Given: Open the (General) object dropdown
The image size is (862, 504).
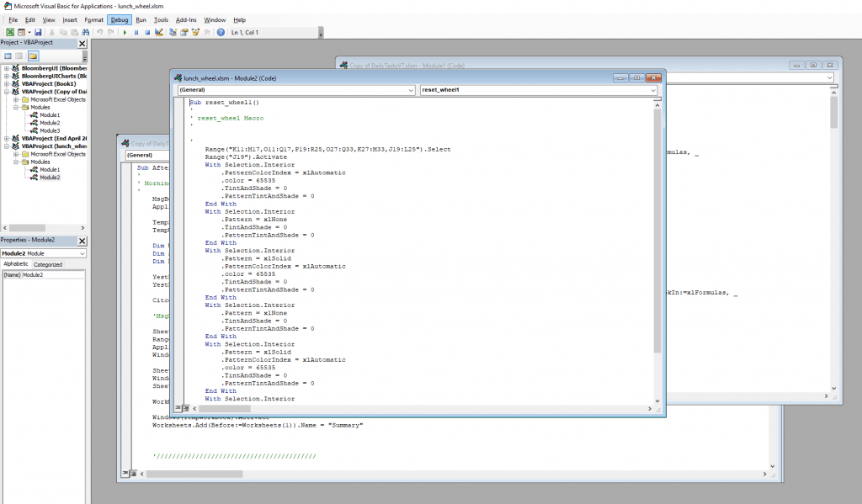Looking at the screenshot, I should click(411, 90).
